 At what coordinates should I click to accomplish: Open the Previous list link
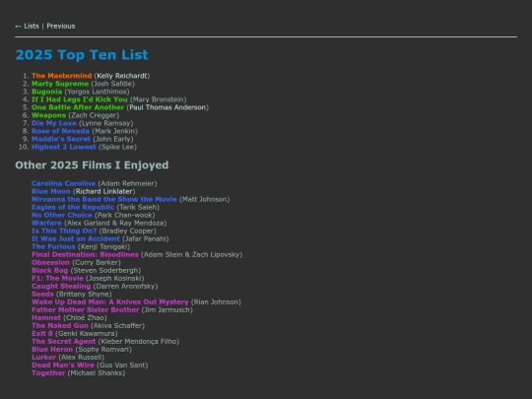(x=61, y=27)
